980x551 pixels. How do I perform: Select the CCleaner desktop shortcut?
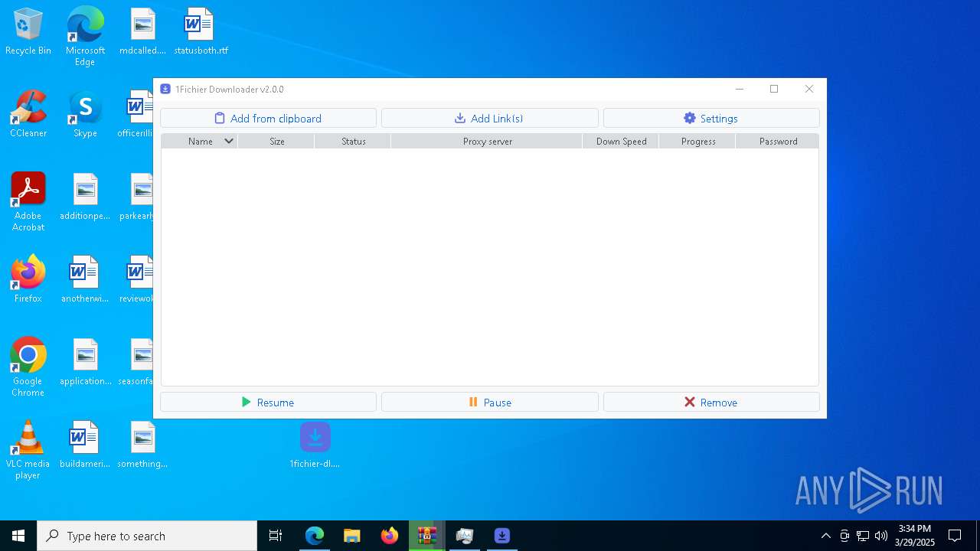(28, 115)
